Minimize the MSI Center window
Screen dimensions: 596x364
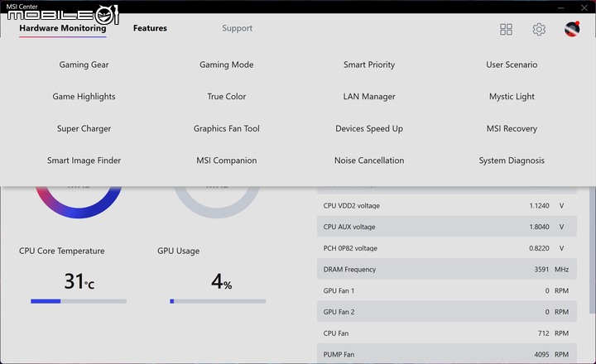(x=560, y=7)
